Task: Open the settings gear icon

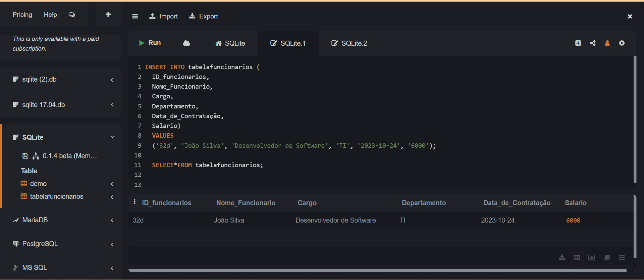Action: pyautogui.click(x=622, y=43)
